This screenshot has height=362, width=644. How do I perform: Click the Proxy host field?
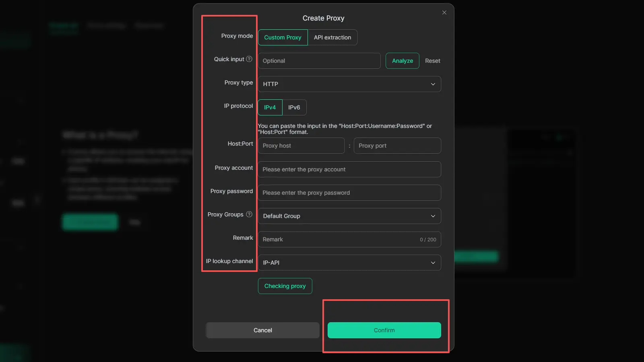(x=301, y=146)
